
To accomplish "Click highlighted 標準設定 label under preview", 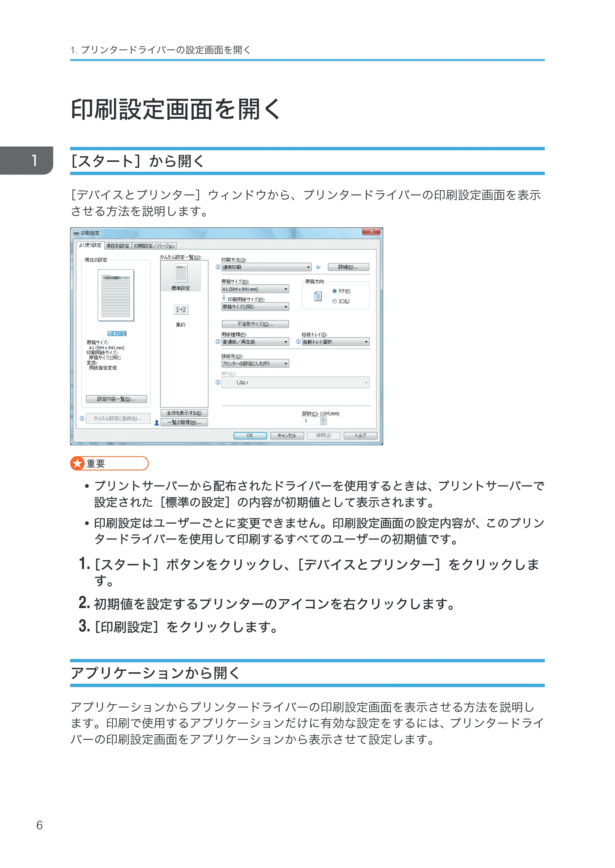I will tap(117, 333).
